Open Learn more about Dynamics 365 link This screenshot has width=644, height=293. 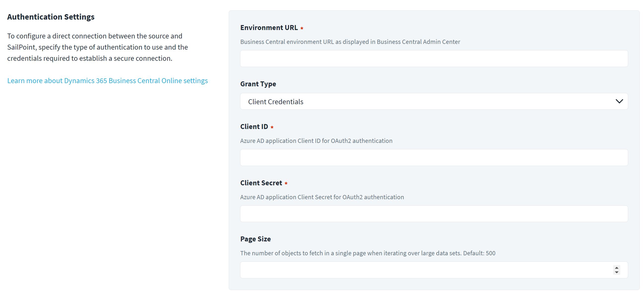point(107,80)
